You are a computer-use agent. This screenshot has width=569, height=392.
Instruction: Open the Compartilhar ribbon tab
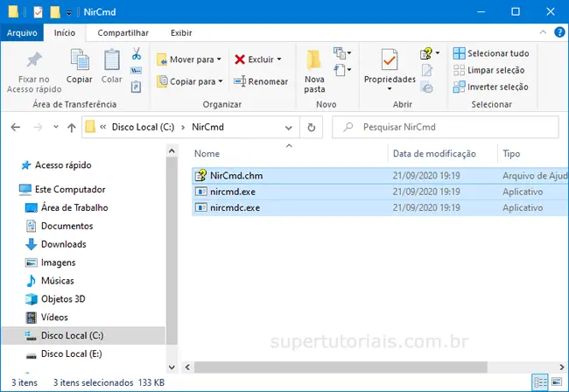point(122,33)
